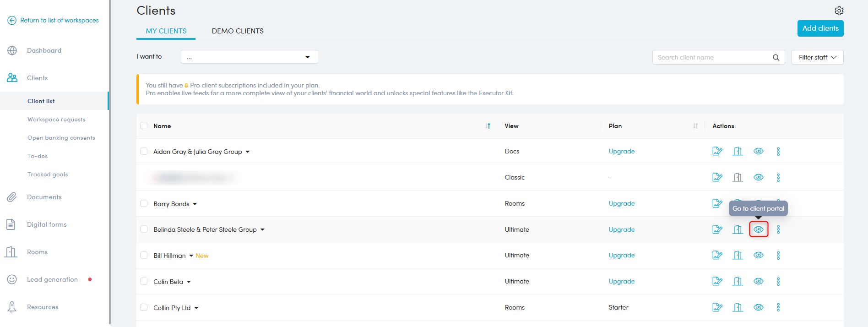Click the return arrow to workspaces list
This screenshot has height=327, width=868.
point(12,20)
